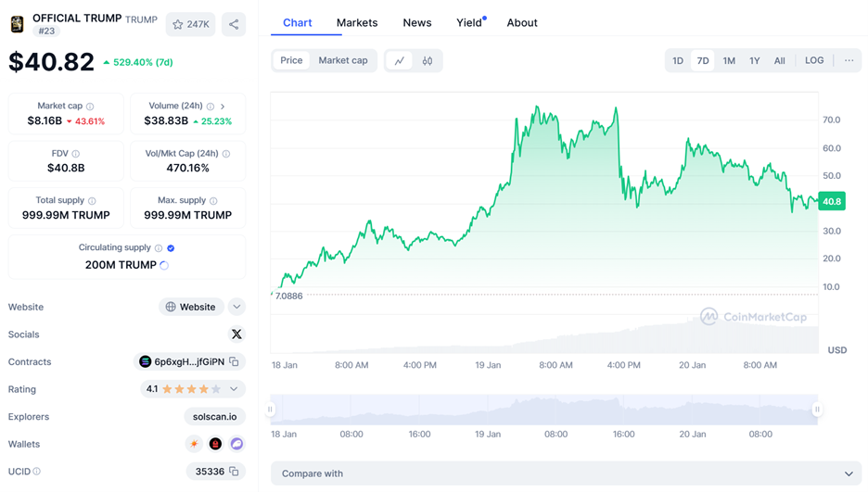This screenshot has height=492, width=868.
Task: Open the Markets tab
Action: pyautogui.click(x=357, y=22)
